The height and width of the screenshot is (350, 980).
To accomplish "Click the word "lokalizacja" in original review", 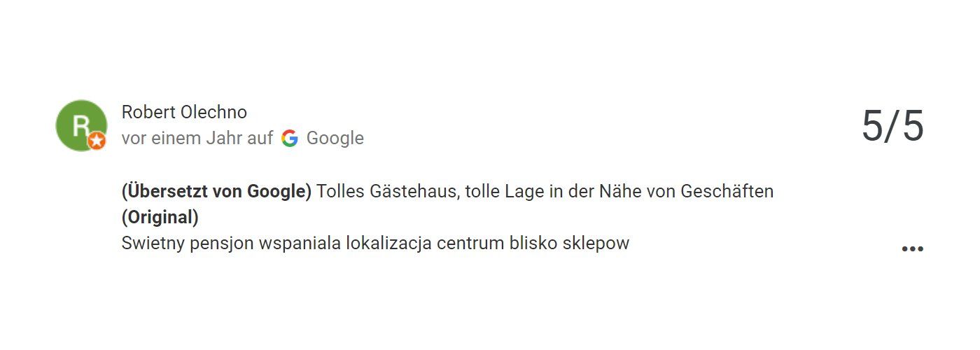I will tap(388, 243).
